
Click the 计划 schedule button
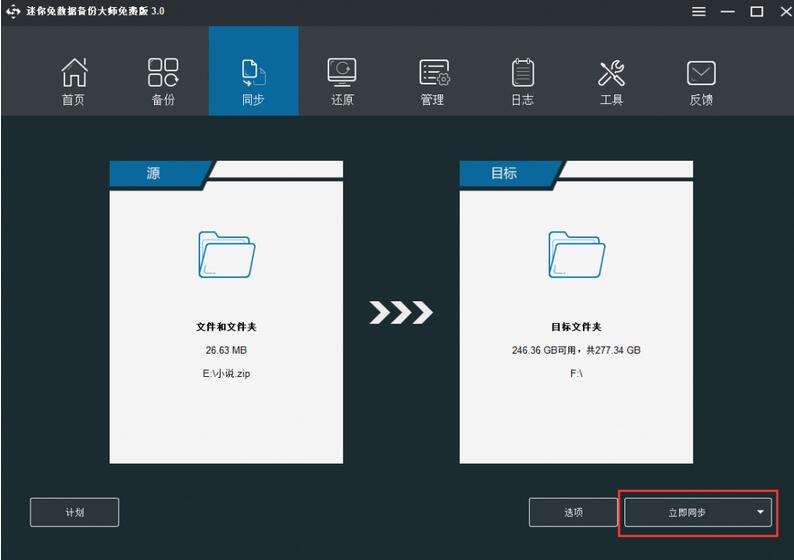click(x=74, y=512)
